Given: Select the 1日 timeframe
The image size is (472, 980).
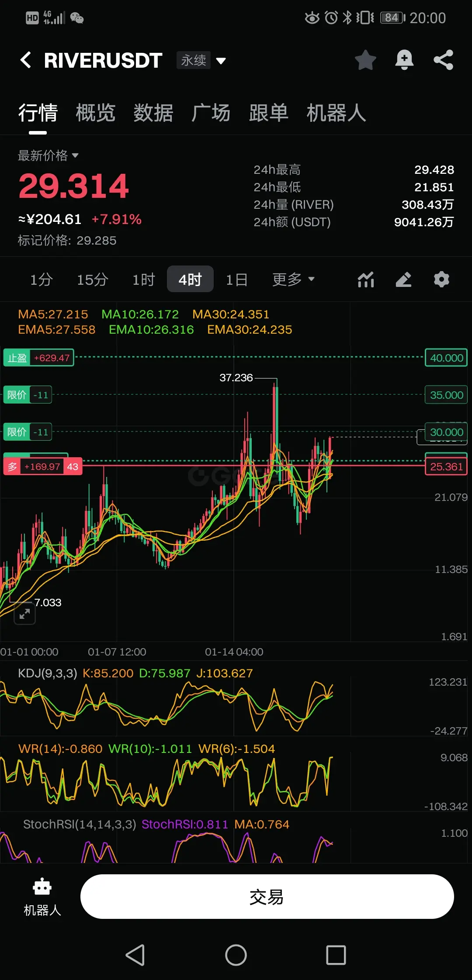Looking at the screenshot, I should 237,279.
